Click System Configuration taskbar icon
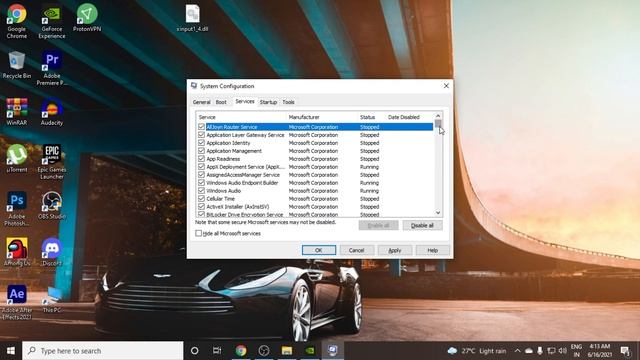This screenshot has height=360, width=640. 333,351
